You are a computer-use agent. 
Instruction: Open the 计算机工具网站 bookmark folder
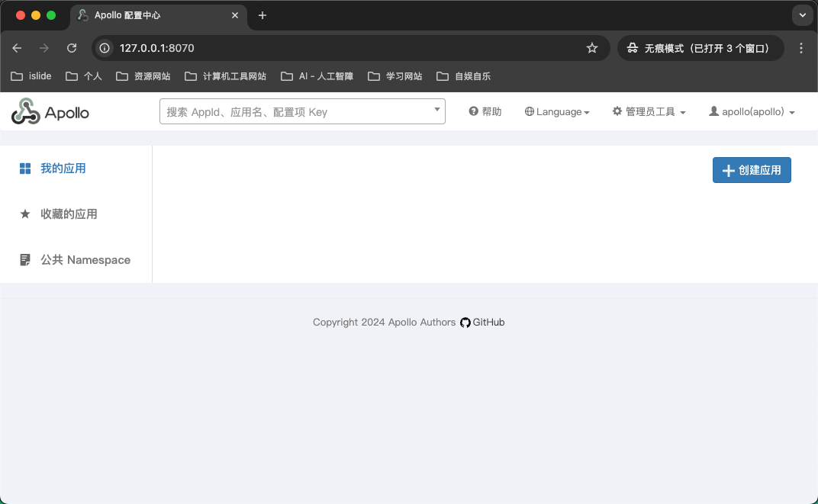[227, 76]
